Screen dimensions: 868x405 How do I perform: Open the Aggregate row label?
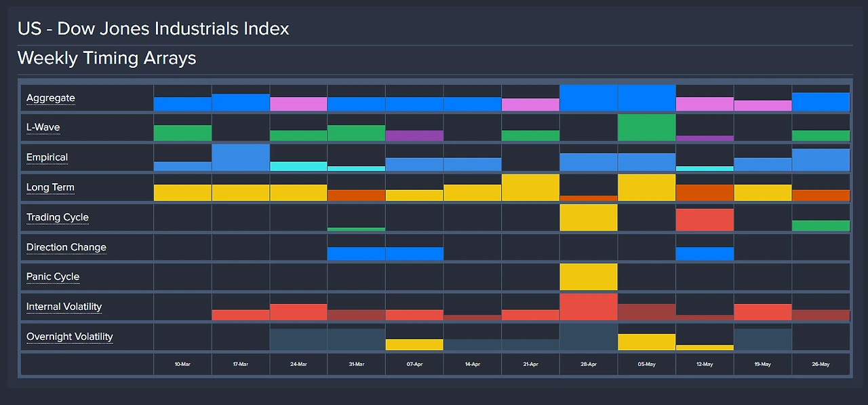51,98
